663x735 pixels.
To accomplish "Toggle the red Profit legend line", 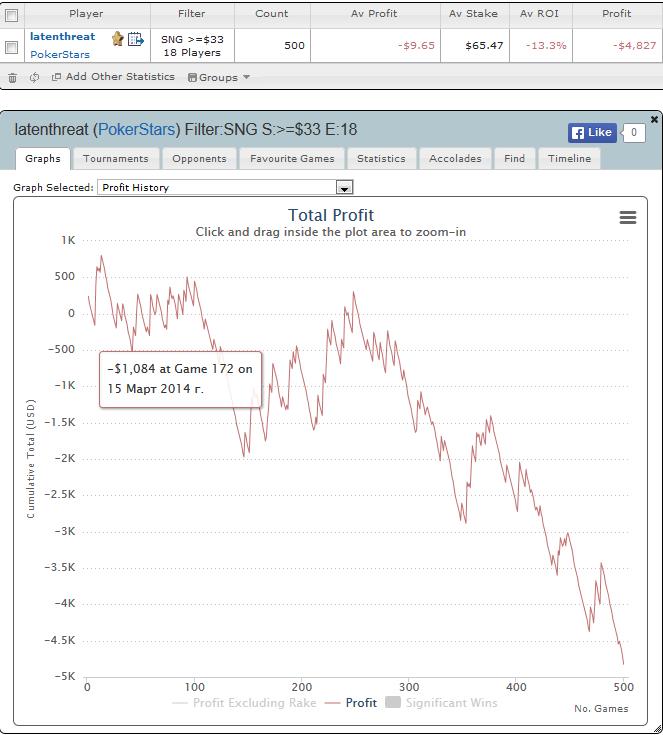I will coord(351,703).
